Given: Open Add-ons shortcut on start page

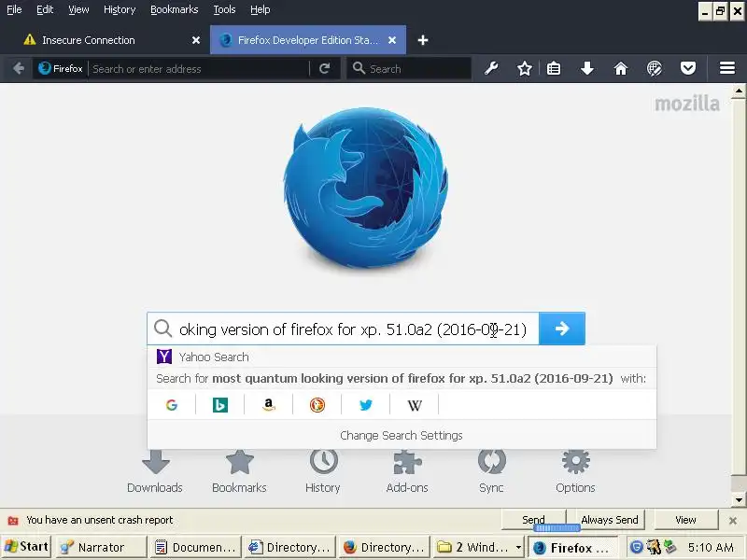Looking at the screenshot, I should pos(407,472).
